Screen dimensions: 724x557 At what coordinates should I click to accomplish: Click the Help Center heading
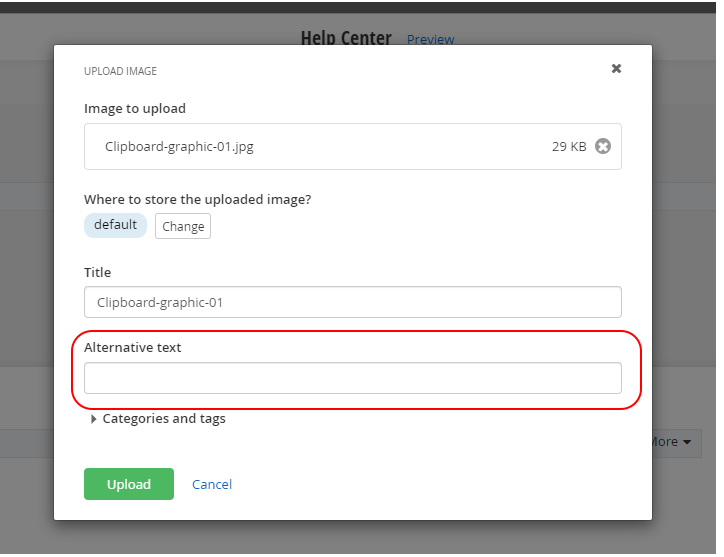(x=346, y=38)
